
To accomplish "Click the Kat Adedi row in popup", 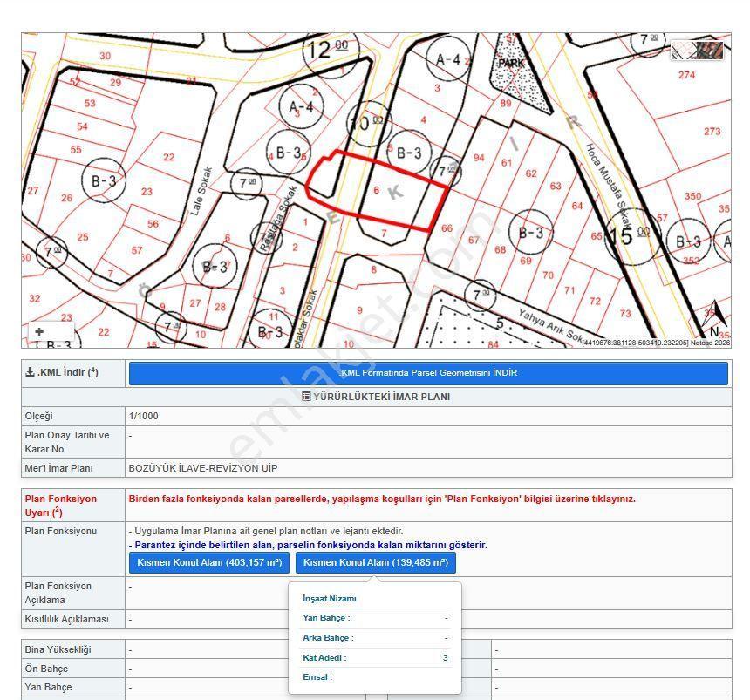I will click(x=375, y=658).
